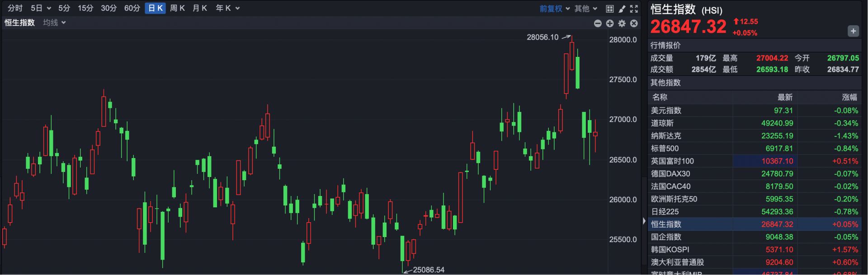Select the 60分 timeframe

click(132, 8)
